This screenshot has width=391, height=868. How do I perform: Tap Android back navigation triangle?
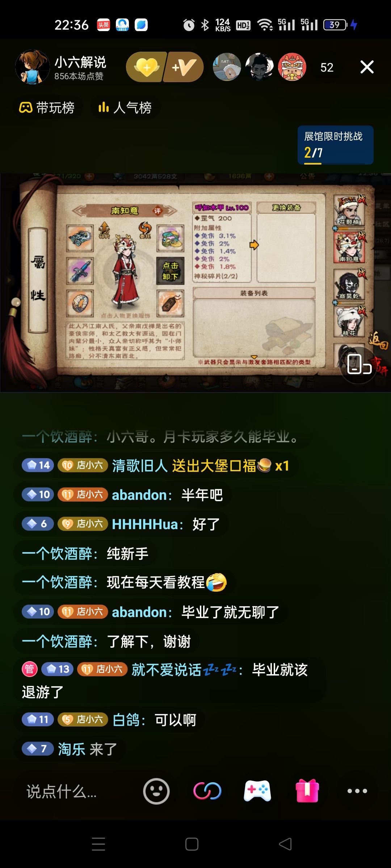pyautogui.click(x=286, y=844)
